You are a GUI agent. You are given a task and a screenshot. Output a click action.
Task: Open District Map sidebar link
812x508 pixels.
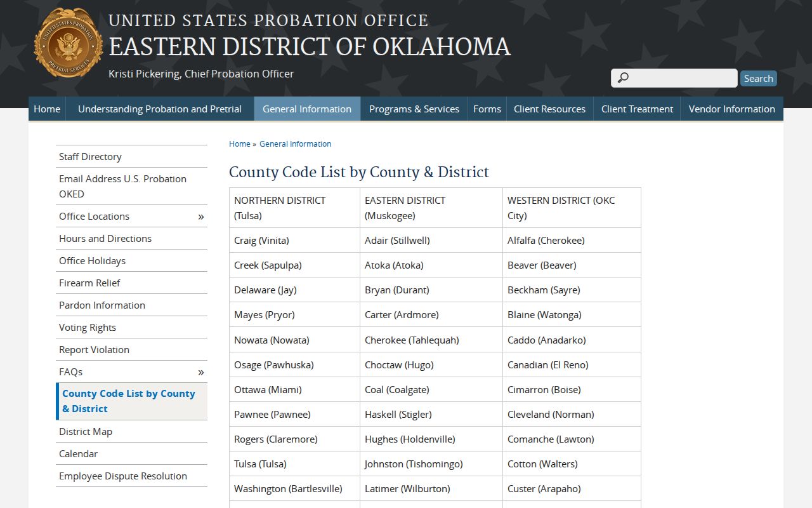coord(131,432)
